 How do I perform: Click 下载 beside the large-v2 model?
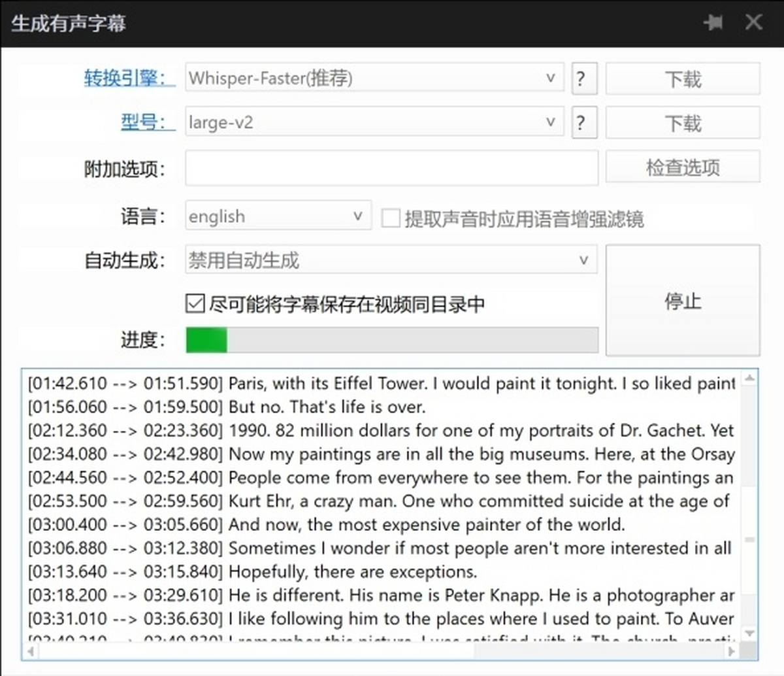tap(683, 123)
